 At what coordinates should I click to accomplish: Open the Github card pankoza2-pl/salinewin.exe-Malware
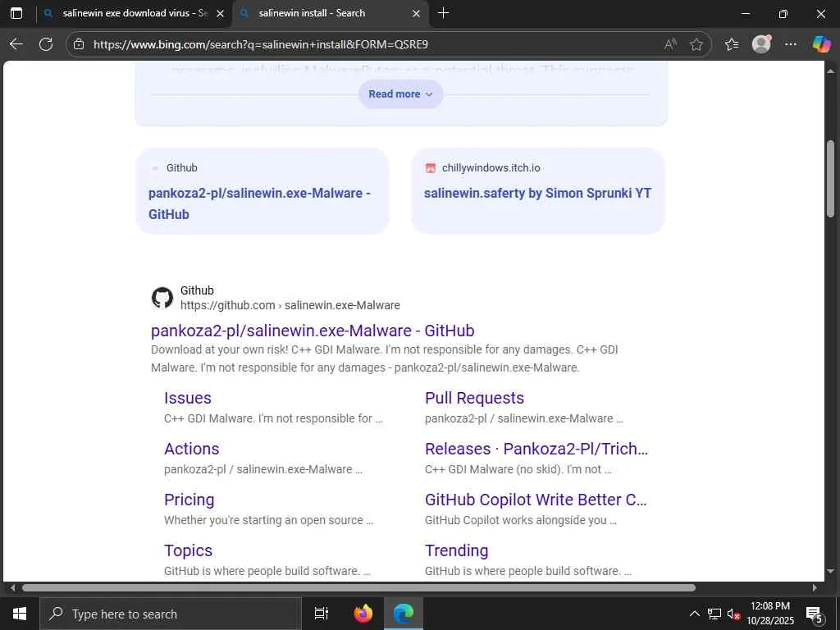pyautogui.click(x=262, y=191)
